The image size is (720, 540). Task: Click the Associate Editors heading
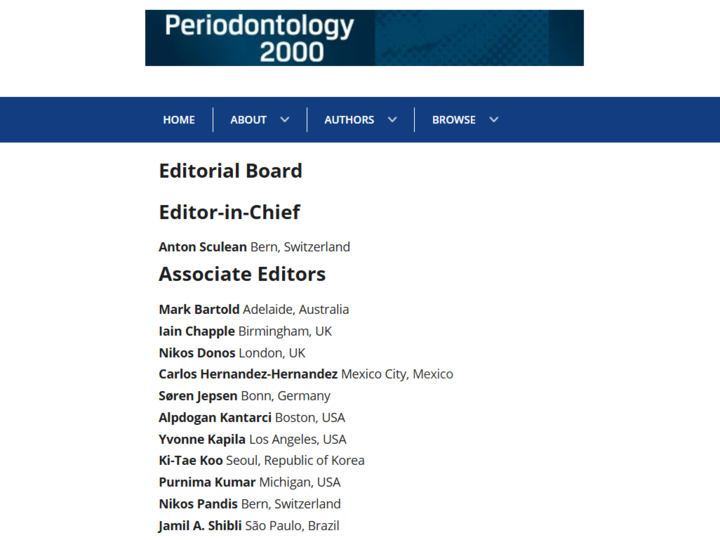pos(242,274)
